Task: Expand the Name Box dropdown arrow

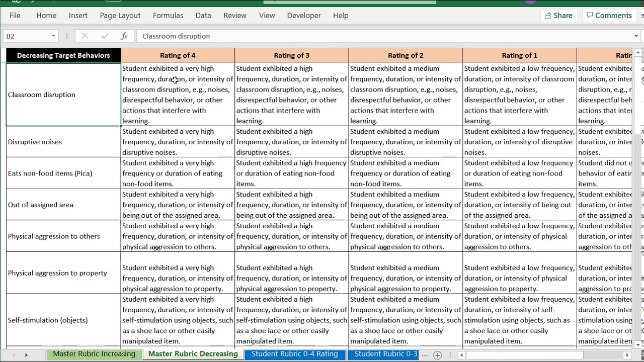Action: coord(53,36)
